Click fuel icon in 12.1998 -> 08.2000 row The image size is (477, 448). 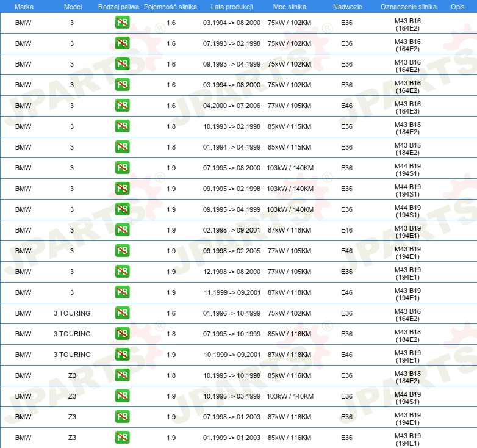pyautogui.click(x=122, y=272)
